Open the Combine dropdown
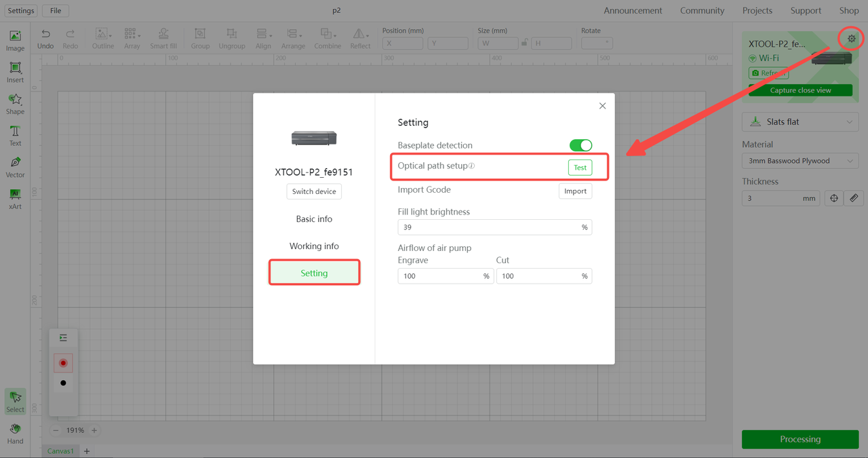 pos(328,39)
